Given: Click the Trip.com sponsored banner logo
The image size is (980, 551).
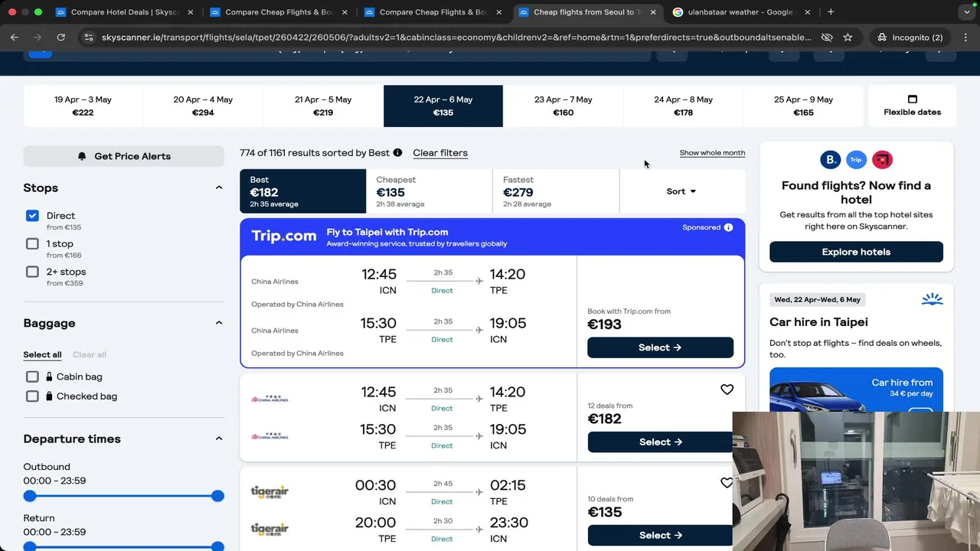Looking at the screenshot, I should coord(284,236).
